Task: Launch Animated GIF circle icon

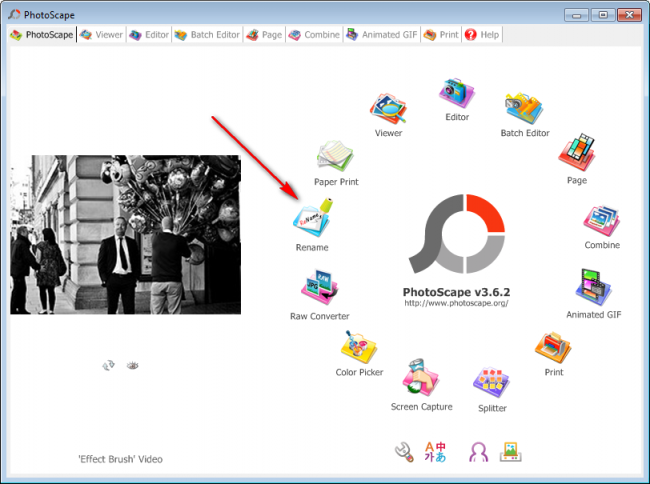Action: coord(593,287)
